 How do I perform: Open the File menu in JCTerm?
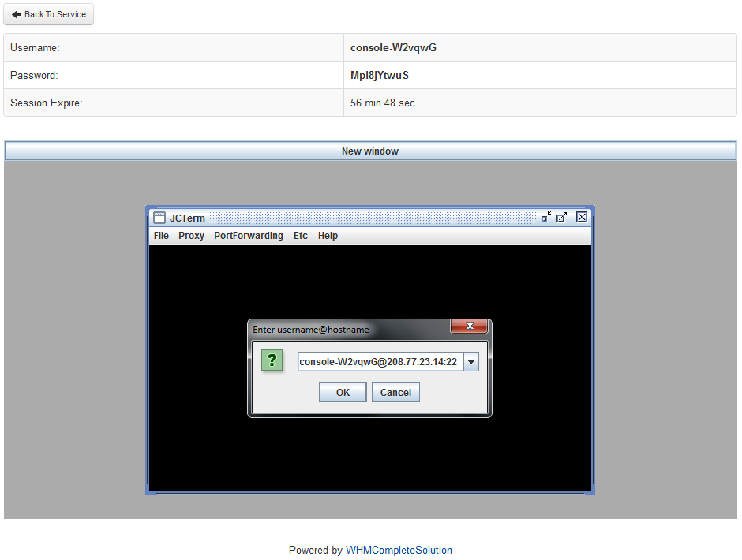click(x=160, y=235)
